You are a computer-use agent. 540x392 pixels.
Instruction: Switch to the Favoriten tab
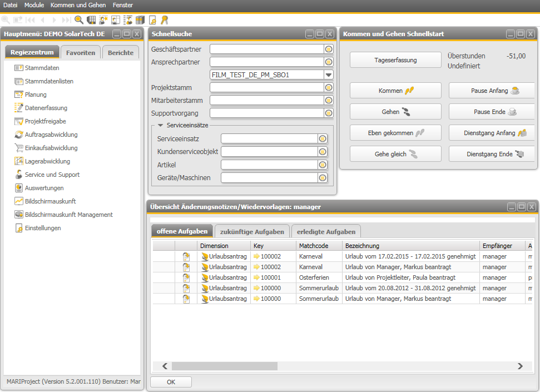(81, 53)
